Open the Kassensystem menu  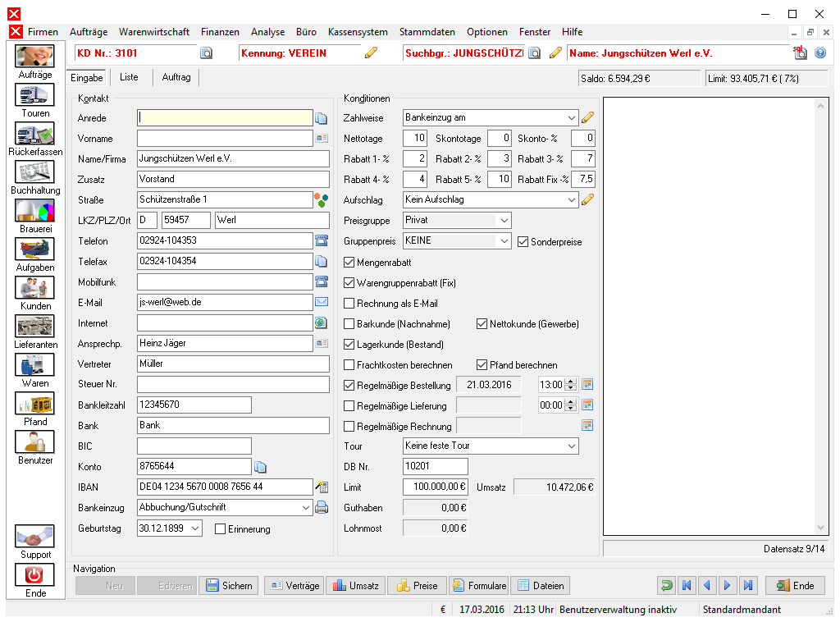click(358, 32)
